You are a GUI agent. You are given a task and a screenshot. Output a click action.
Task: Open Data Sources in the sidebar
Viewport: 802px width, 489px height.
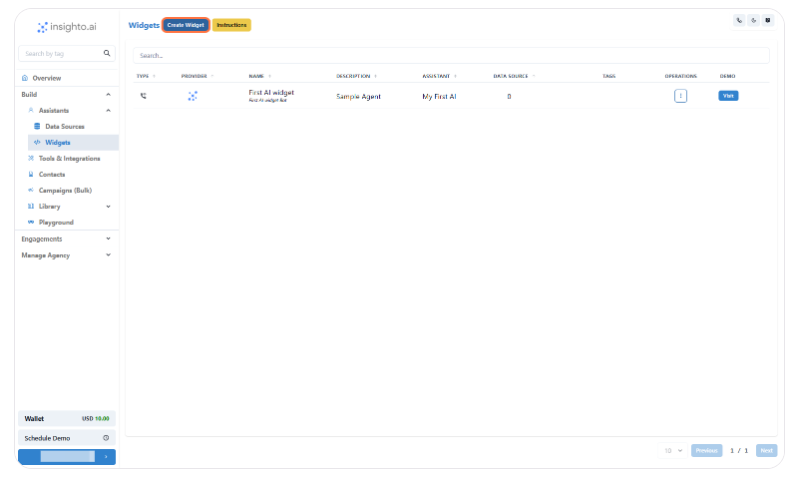click(64, 126)
